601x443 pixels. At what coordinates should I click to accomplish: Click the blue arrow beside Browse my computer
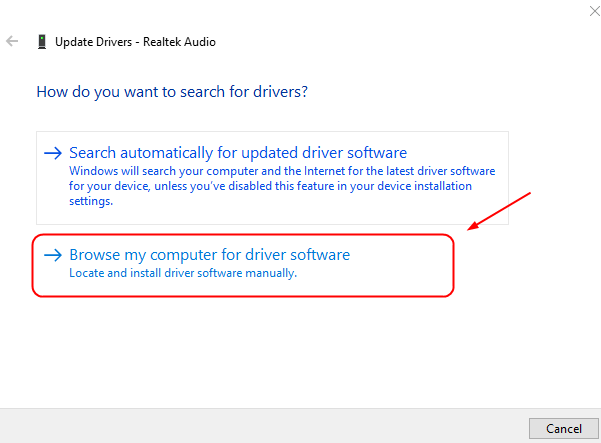53,255
